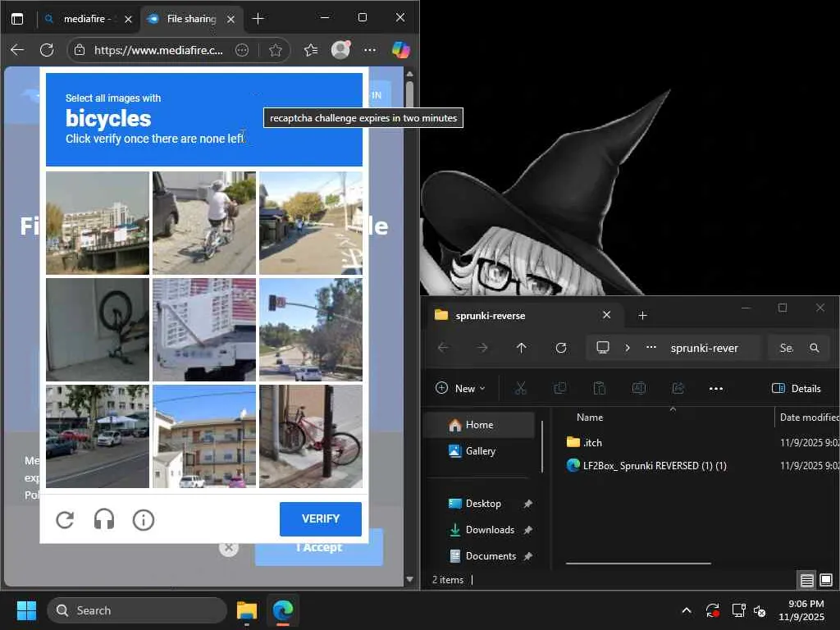Select the red bicycle by pole tile
This screenshot has height=630, width=840.
[311, 436]
